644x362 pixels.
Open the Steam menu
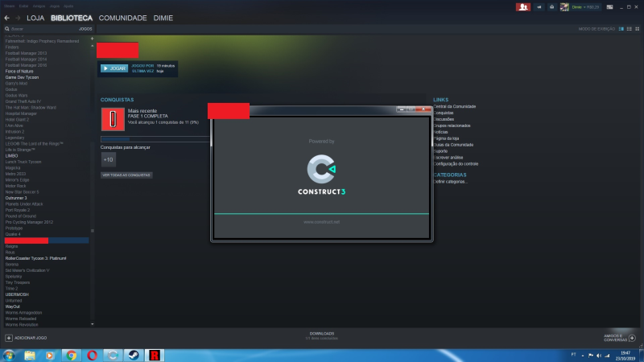10,6
